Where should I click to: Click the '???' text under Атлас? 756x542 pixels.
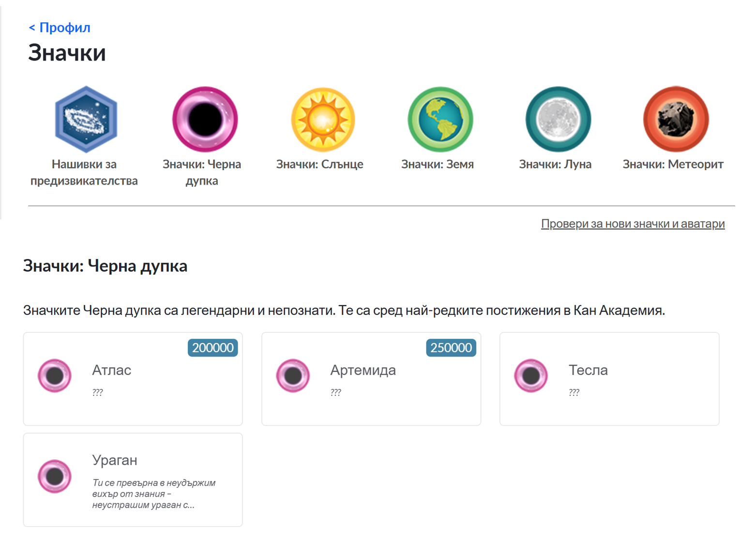pyautogui.click(x=97, y=392)
